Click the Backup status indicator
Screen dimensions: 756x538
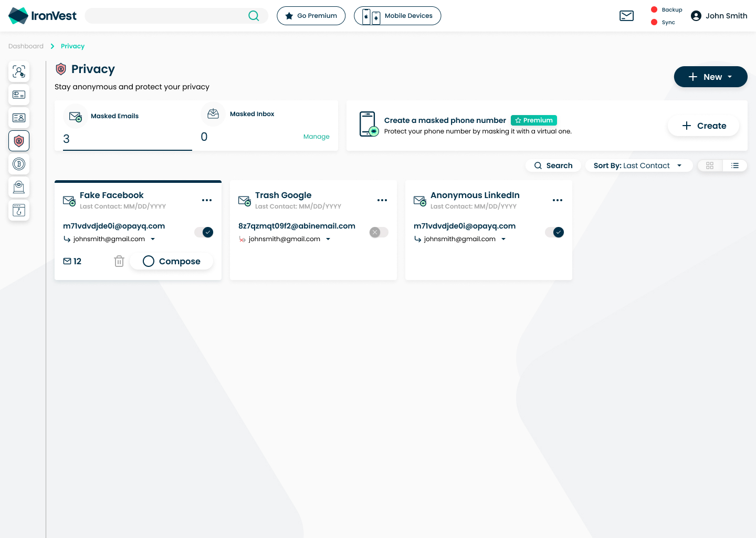[x=667, y=9]
